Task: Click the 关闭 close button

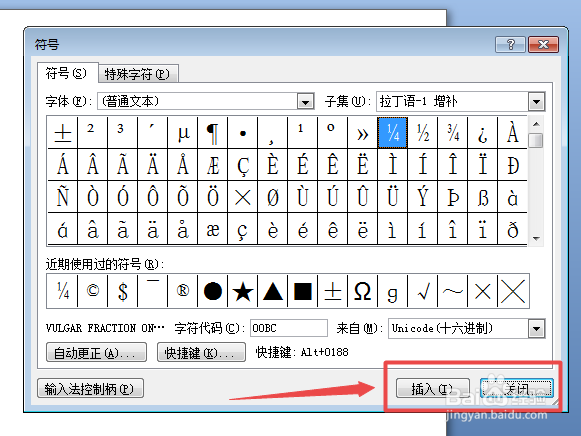Action: (x=517, y=388)
